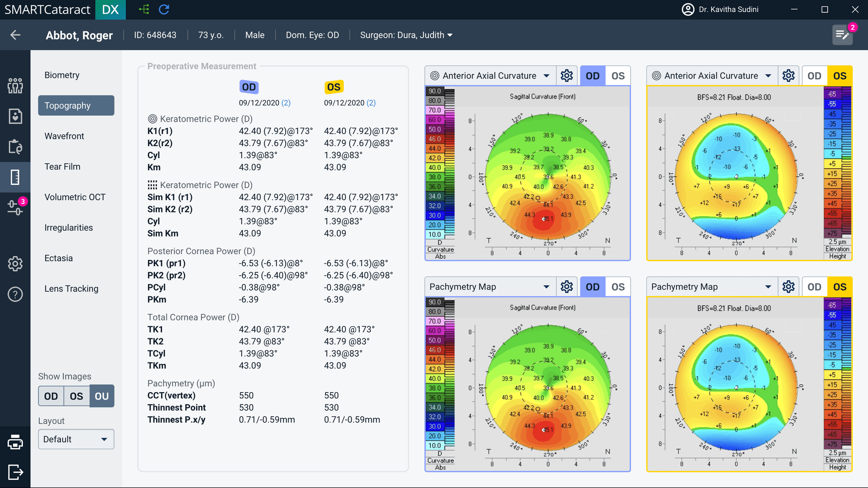Viewport: 868px width, 488px height.
Task: Toggle Show Images to OD only
Action: [51, 396]
